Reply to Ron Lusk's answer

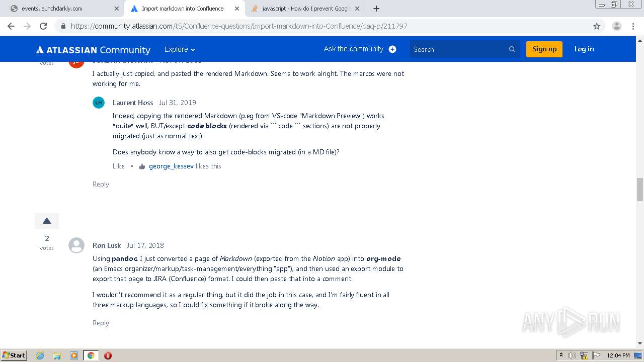tap(101, 323)
